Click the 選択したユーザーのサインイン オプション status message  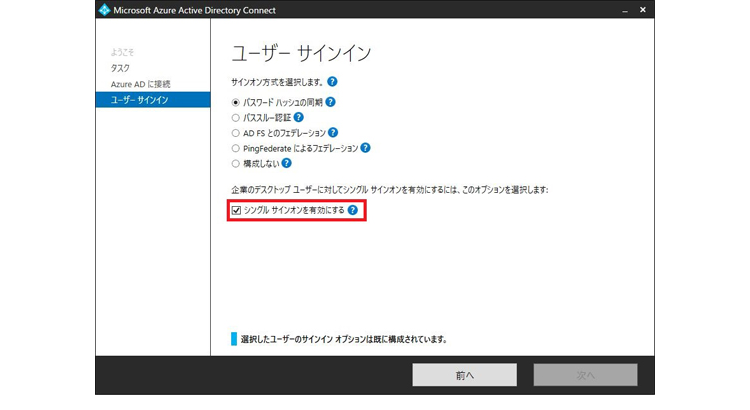coord(344,339)
